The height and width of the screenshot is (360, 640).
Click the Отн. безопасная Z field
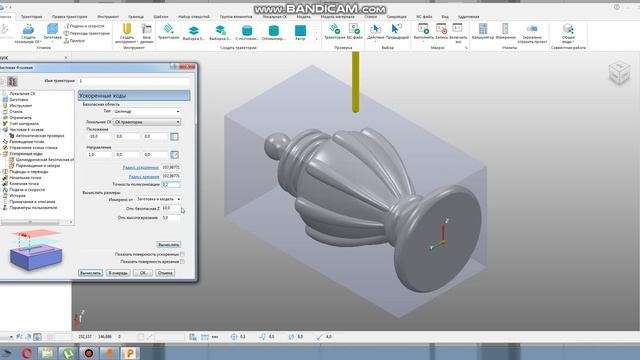[171, 208]
